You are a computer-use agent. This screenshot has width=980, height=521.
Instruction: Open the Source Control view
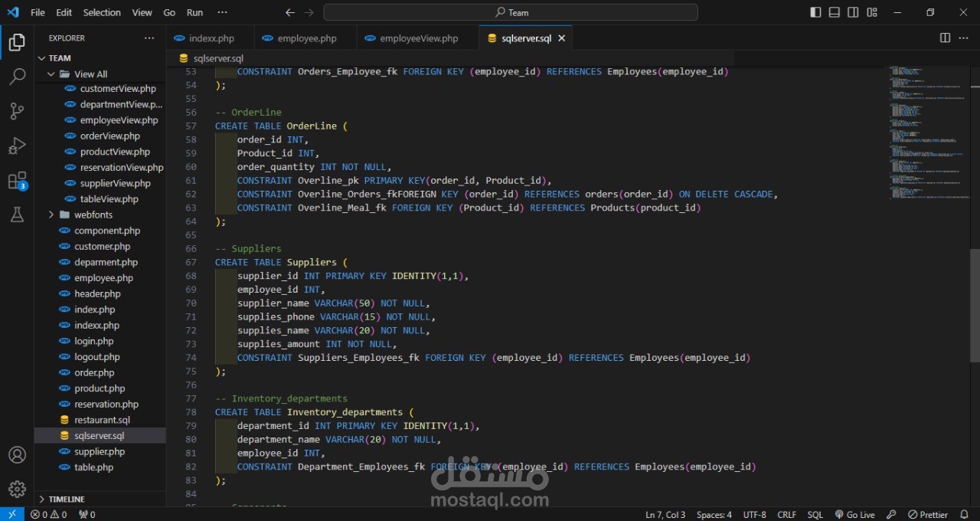[x=17, y=111]
